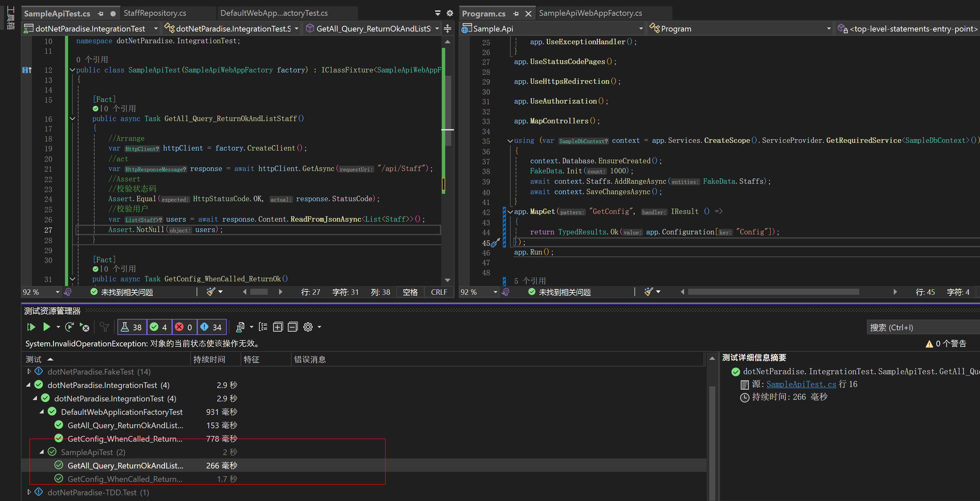980x501 pixels.
Task: Open the Sample.Api project dropdown
Action: click(641, 29)
